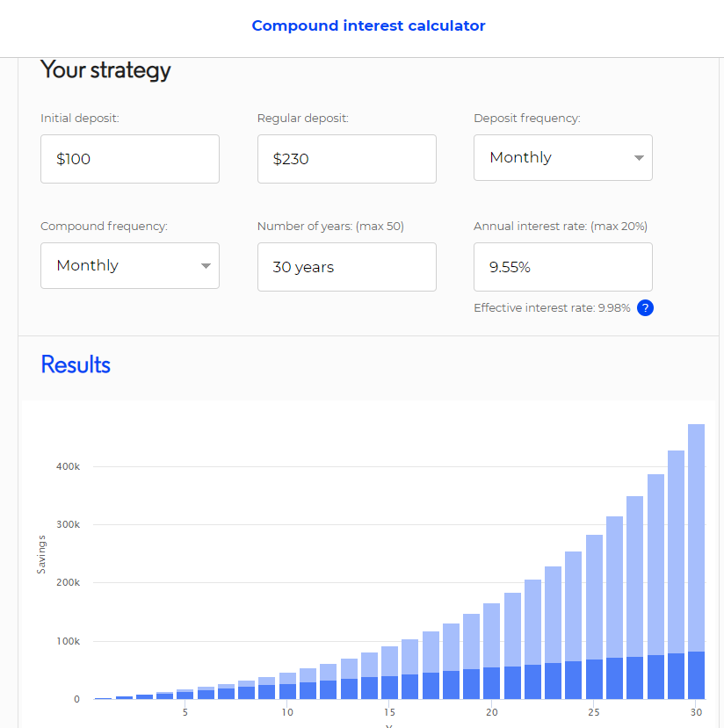Click the Compound frequency dropdown arrow
This screenshot has height=728, width=724.
[x=206, y=266]
